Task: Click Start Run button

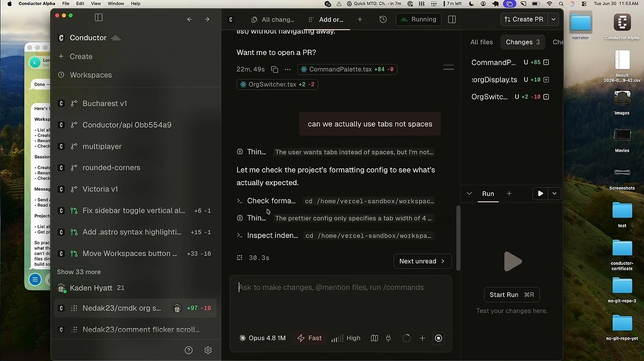Action: (512, 295)
